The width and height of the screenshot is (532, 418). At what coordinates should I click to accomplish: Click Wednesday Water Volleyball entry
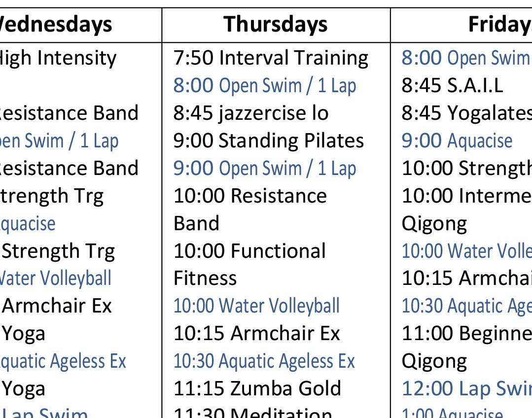point(56,278)
